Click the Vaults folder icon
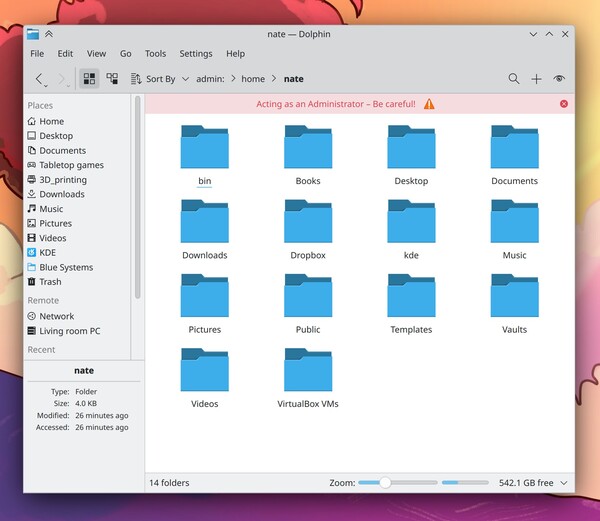This screenshot has height=521, width=600. (x=514, y=296)
